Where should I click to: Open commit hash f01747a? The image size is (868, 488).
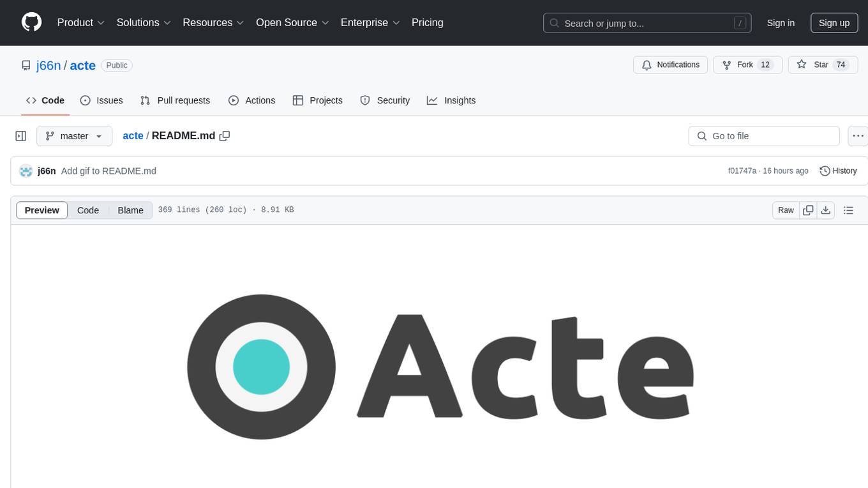[742, 171]
